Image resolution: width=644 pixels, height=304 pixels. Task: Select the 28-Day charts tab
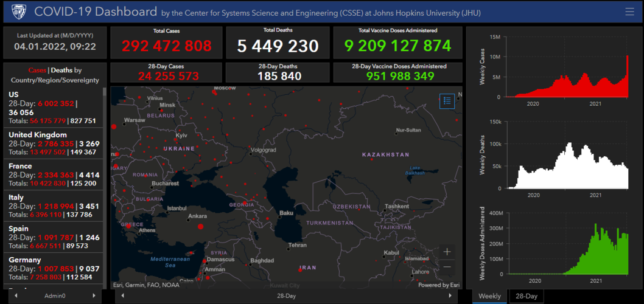(527, 296)
